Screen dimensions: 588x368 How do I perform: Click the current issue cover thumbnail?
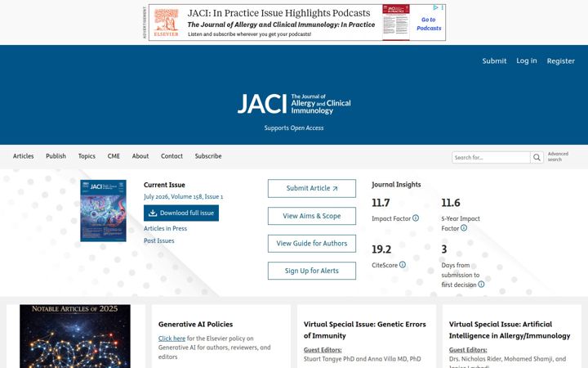click(103, 211)
